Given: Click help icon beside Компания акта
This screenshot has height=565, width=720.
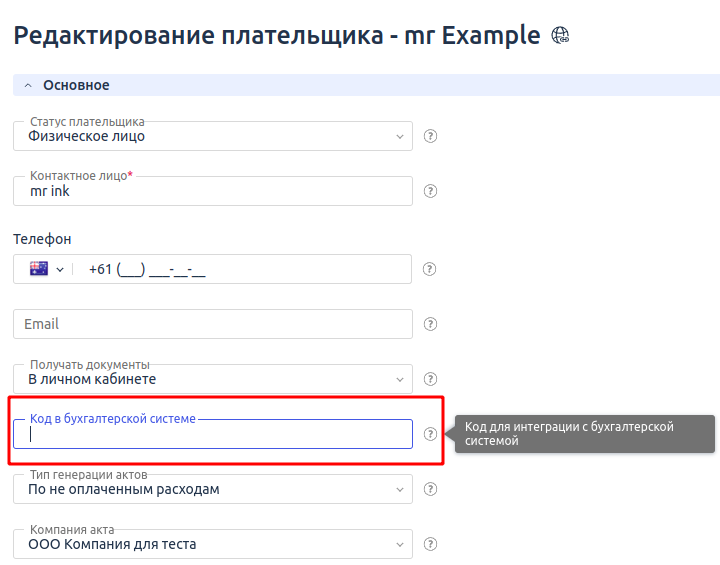Looking at the screenshot, I should coord(431,544).
